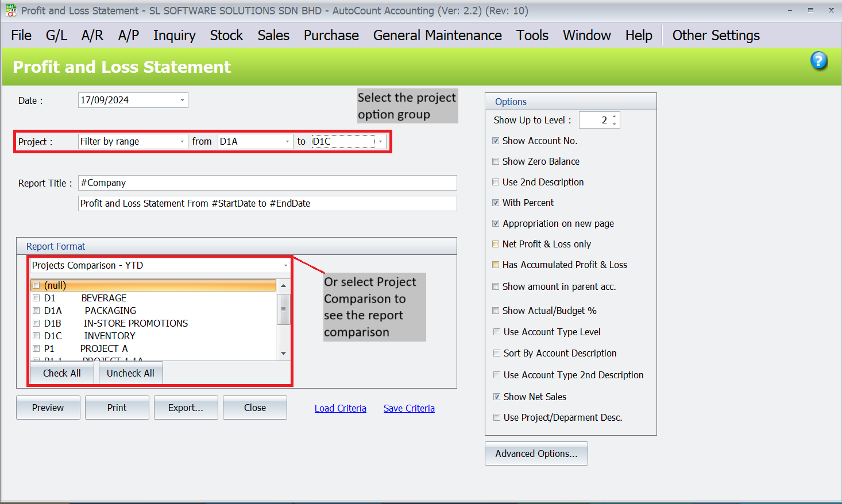Open the Load Criteria link
The image size is (842, 504).
point(340,408)
